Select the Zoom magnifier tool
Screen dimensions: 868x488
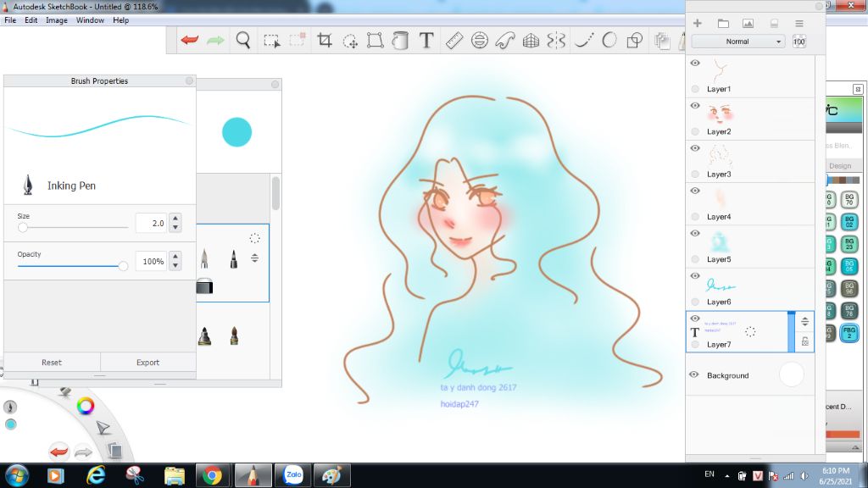(x=243, y=41)
